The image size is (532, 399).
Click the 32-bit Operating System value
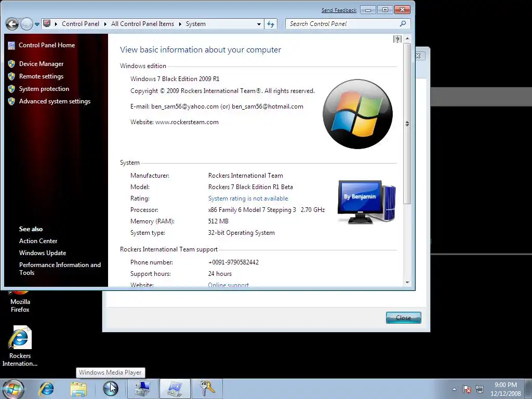[x=241, y=233]
